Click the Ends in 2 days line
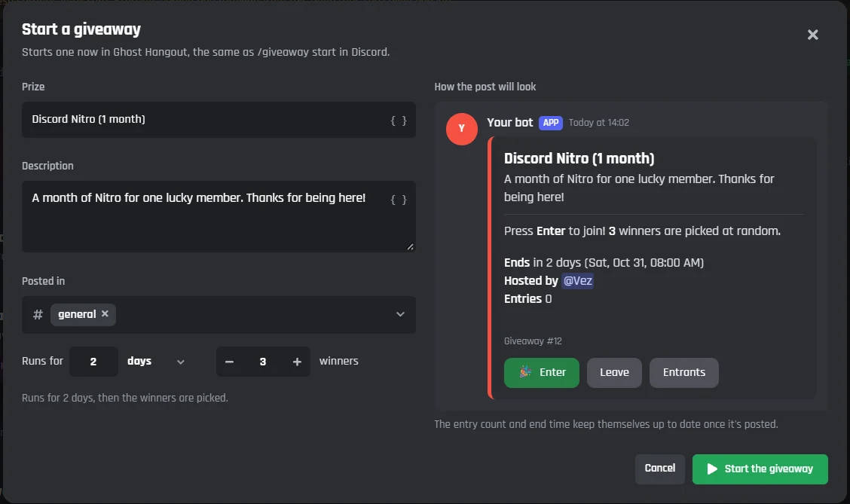This screenshot has width=850, height=504. point(604,263)
